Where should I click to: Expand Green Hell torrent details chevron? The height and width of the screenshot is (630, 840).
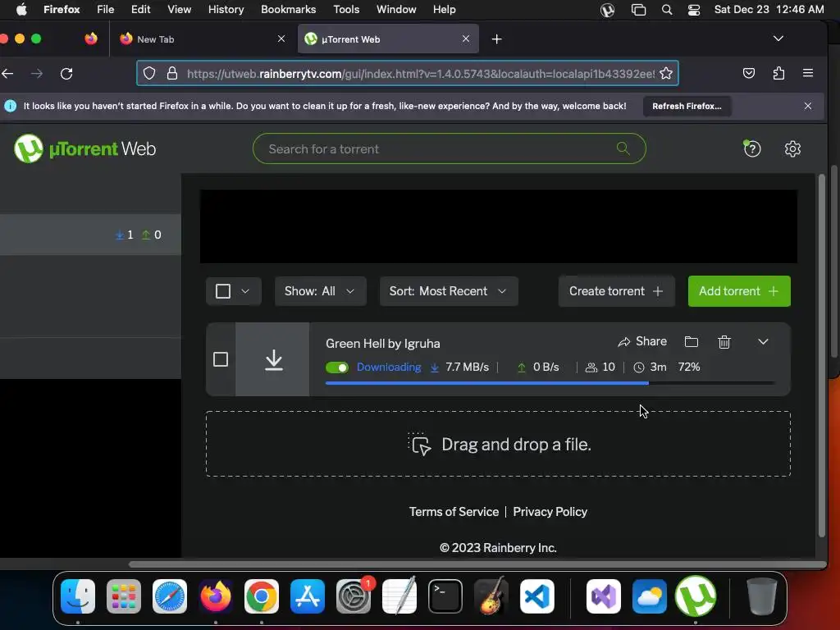click(x=763, y=342)
